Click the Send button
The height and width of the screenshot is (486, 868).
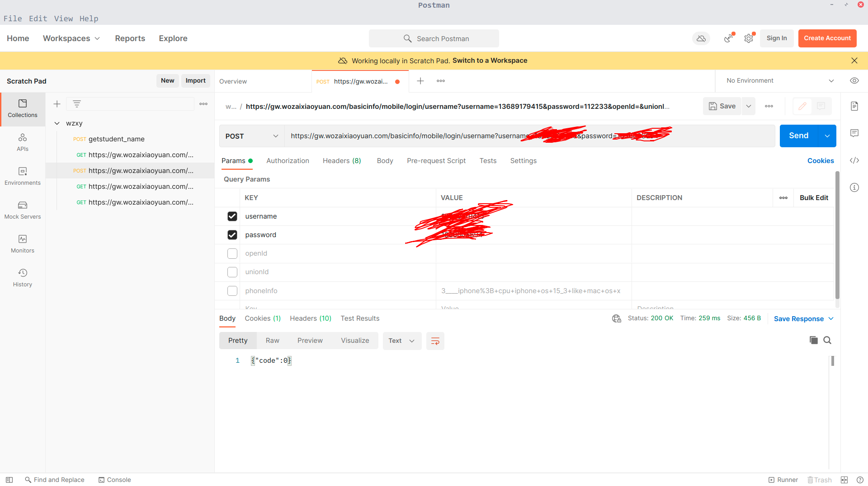798,136
